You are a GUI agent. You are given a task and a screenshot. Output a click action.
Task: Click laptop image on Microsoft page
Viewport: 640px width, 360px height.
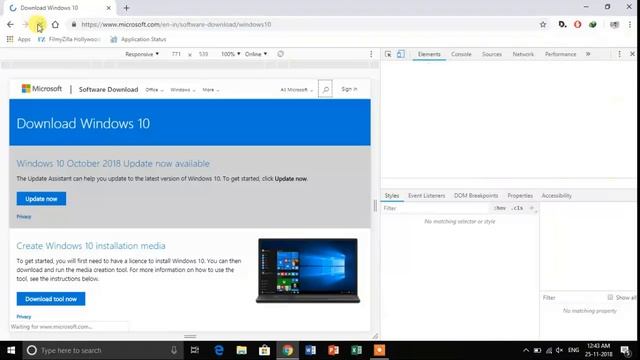(x=308, y=271)
